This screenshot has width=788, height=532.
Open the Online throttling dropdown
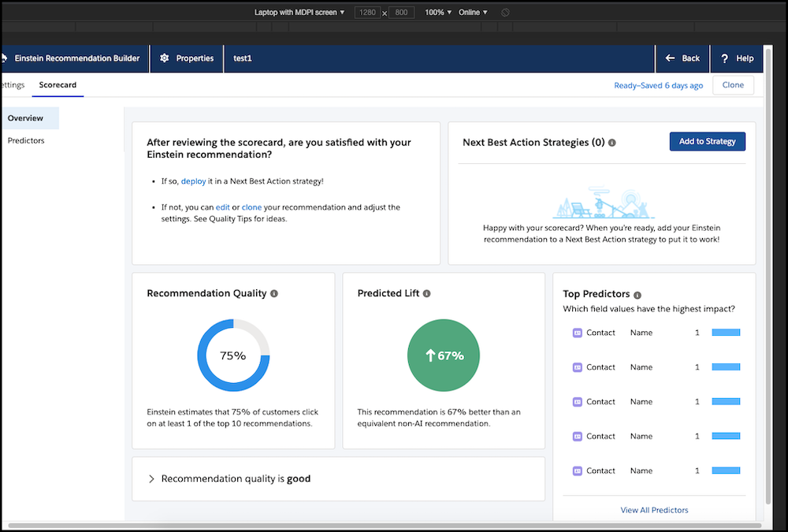click(473, 13)
